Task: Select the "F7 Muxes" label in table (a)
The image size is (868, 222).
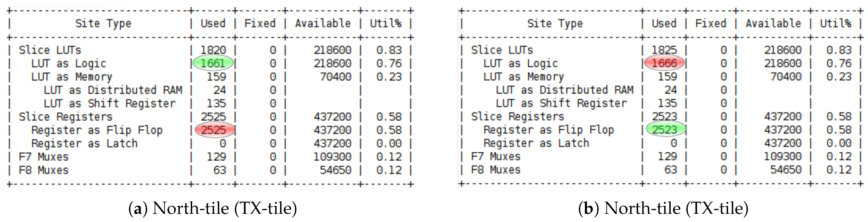Action: [44, 157]
